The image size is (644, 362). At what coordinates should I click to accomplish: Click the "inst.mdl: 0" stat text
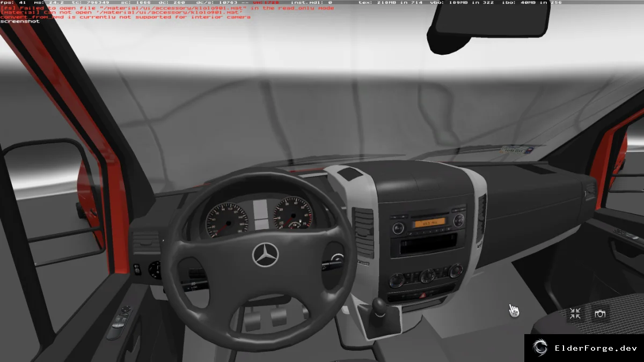tap(311, 3)
